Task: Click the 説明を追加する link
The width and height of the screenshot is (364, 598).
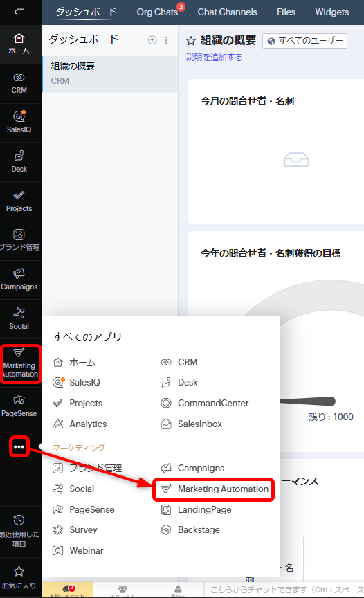Action: point(215,57)
